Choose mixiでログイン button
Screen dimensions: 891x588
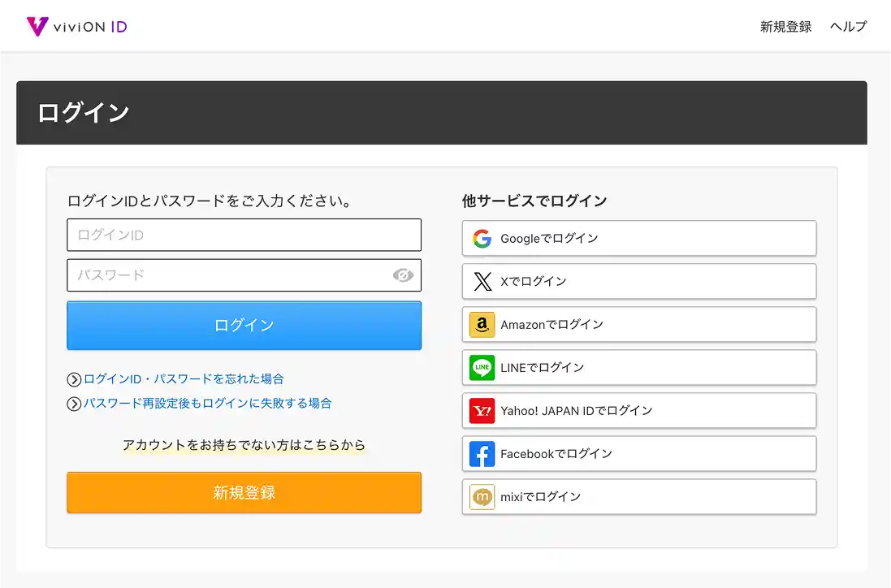(x=639, y=497)
